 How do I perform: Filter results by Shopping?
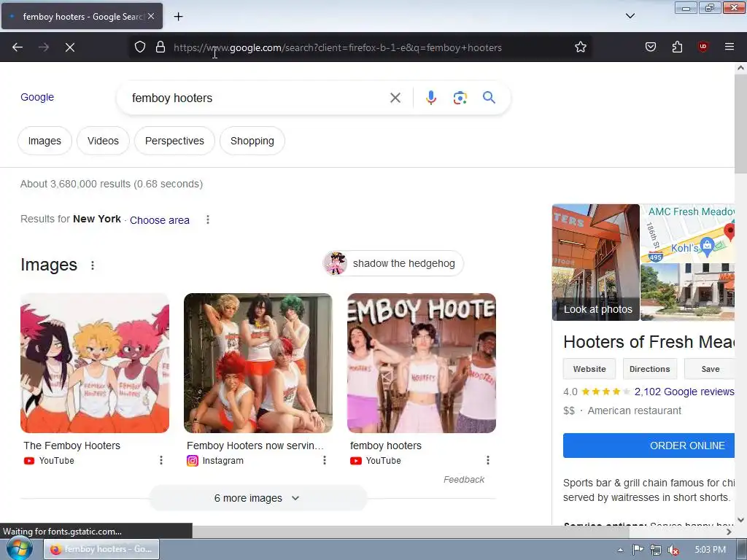252,141
